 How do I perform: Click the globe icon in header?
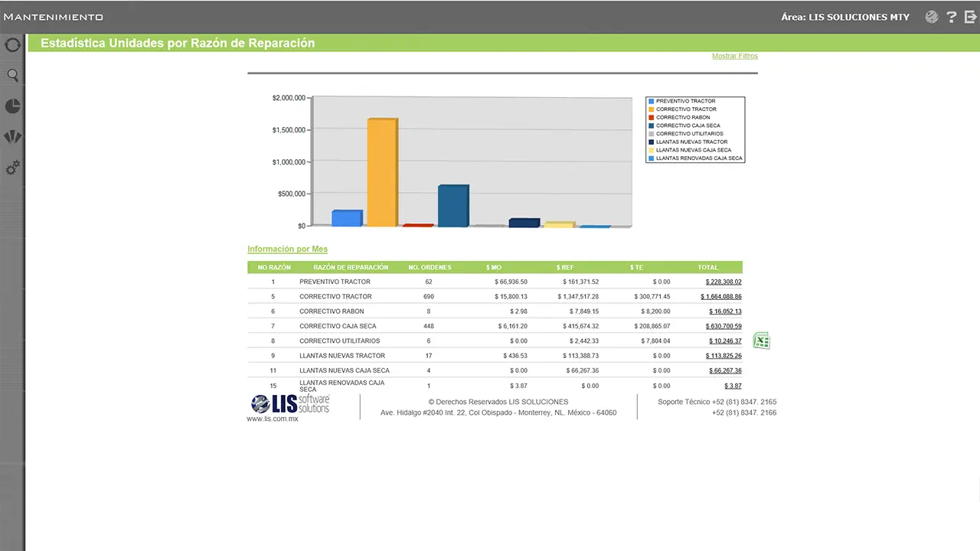pos(932,17)
